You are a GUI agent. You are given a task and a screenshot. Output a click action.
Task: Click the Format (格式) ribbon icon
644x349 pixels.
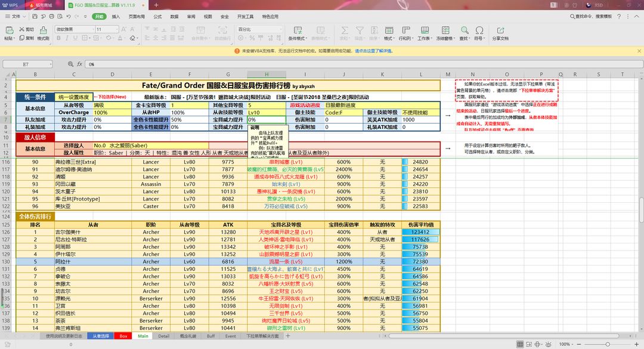click(x=389, y=30)
